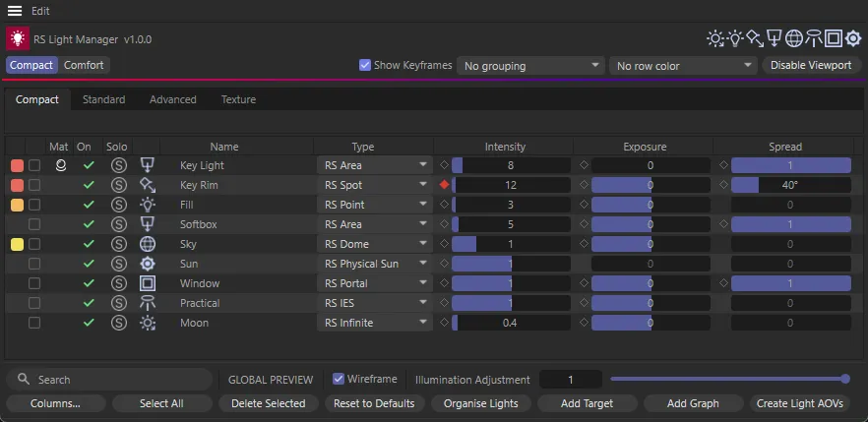Screen dimensions: 868x422
Task: Solo the Moon light
Action: (118, 323)
